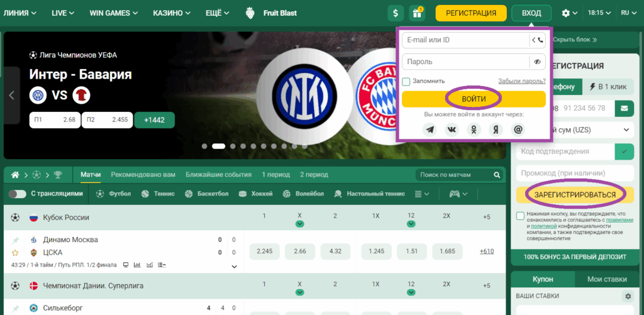
Task: Expand the settings gear dropdown
Action: [569, 13]
